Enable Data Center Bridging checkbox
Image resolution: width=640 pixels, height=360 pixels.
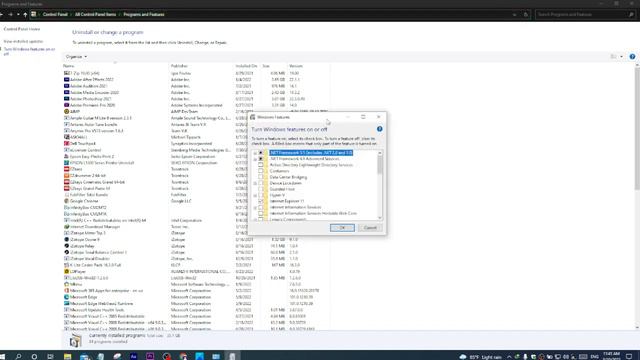tap(261, 177)
